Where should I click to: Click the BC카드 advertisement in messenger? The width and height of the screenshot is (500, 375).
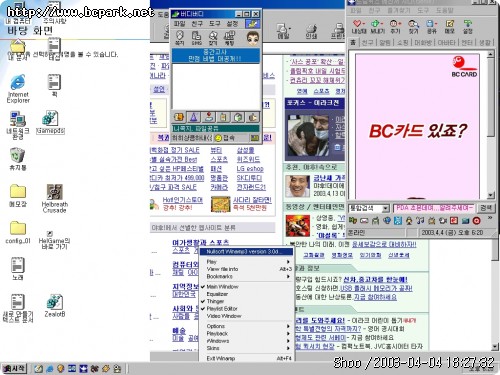coord(417,126)
